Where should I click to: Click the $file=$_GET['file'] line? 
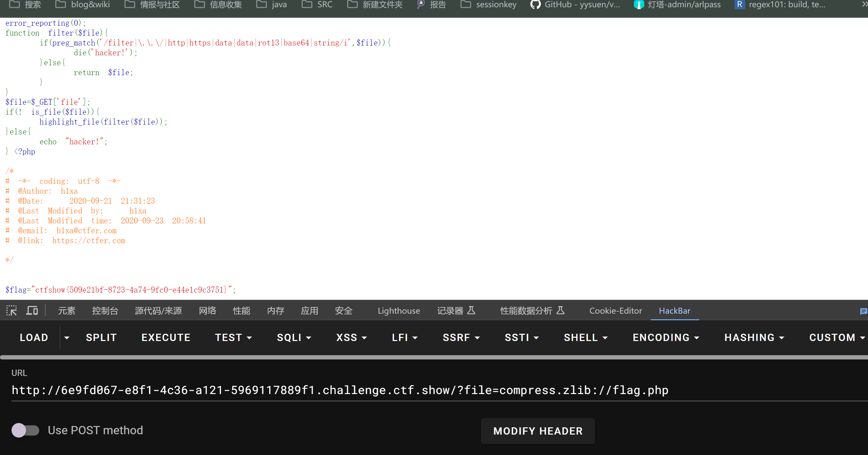coord(47,102)
